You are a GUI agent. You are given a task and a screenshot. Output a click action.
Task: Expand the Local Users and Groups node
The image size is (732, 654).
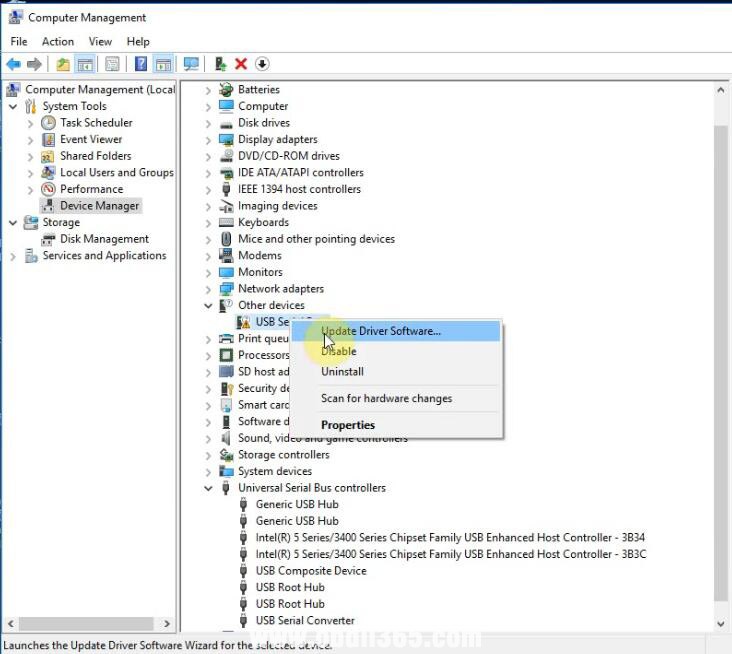point(30,173)
